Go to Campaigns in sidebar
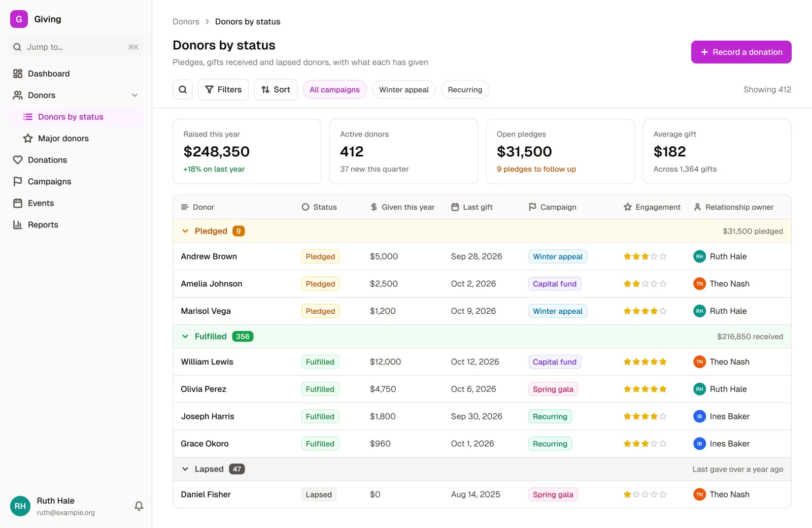Image resolution: width=812 pixels, height=528 pixels. pyautogui.click(x=76, y=181)
